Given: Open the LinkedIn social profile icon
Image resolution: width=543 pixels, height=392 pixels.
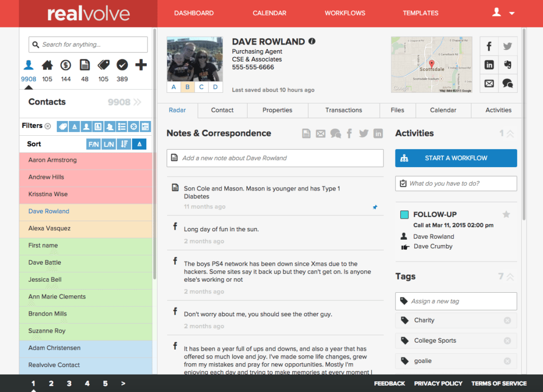Looking at the screenshot, I should coord(489,65).
